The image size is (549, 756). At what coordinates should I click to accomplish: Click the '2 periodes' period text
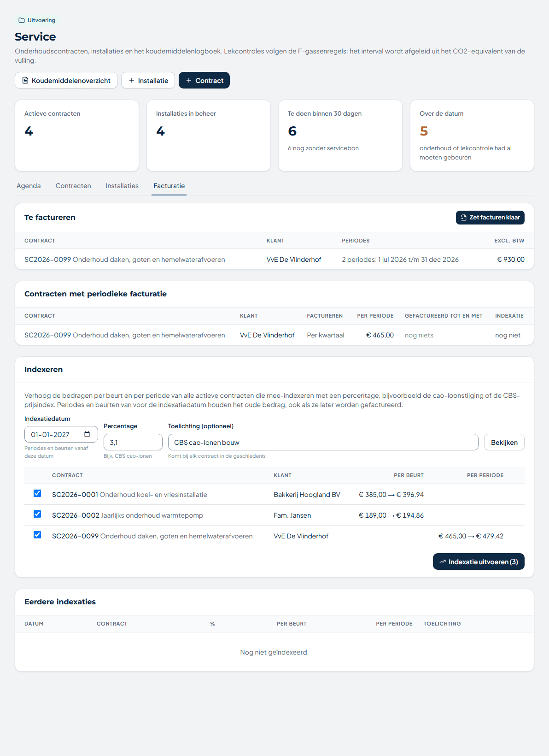[x=400, y=260]
